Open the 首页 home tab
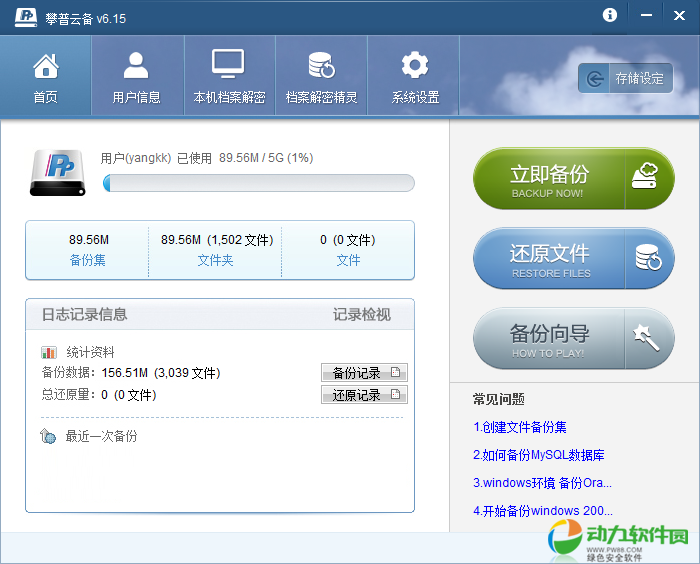The width and height of the screenshot is (700, 564). click(x=45, y=77)
